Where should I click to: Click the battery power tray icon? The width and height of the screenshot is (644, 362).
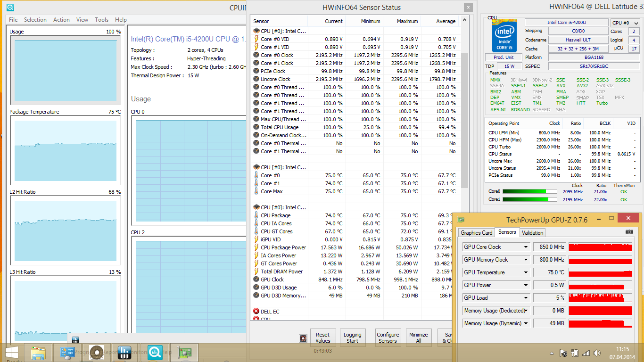(575, 353)
